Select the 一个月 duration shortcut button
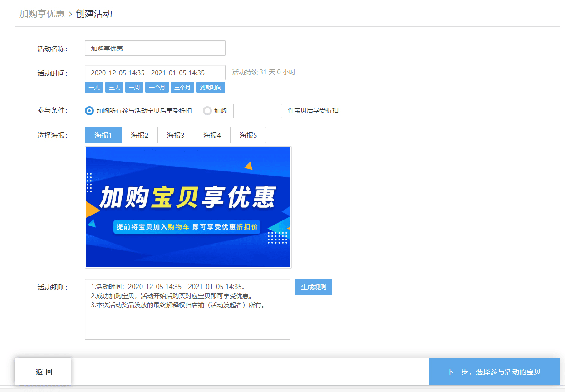 (x=157, y=87)
